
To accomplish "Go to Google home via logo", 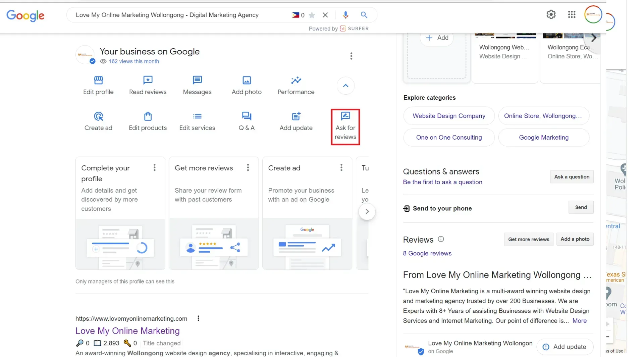I will [25, 15].
